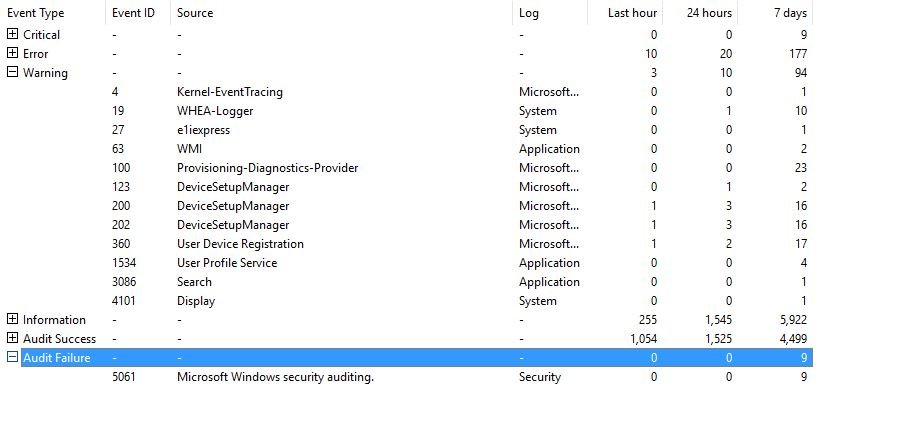The width and height of the screenshot is (900, 439).
Task: Select the Provisioning-Diagnostics-Provider event row
Action: [x=406, y=168]
